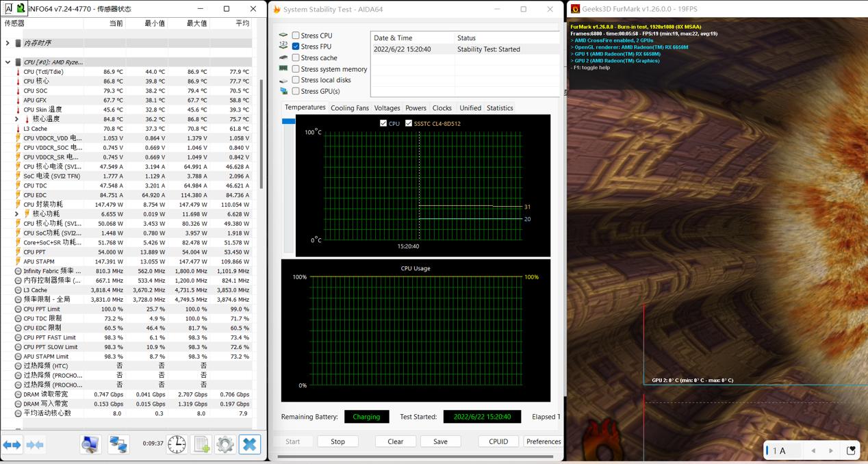
Task: Open the HWiNFO system summary magnifier icon
Action: 90,444
